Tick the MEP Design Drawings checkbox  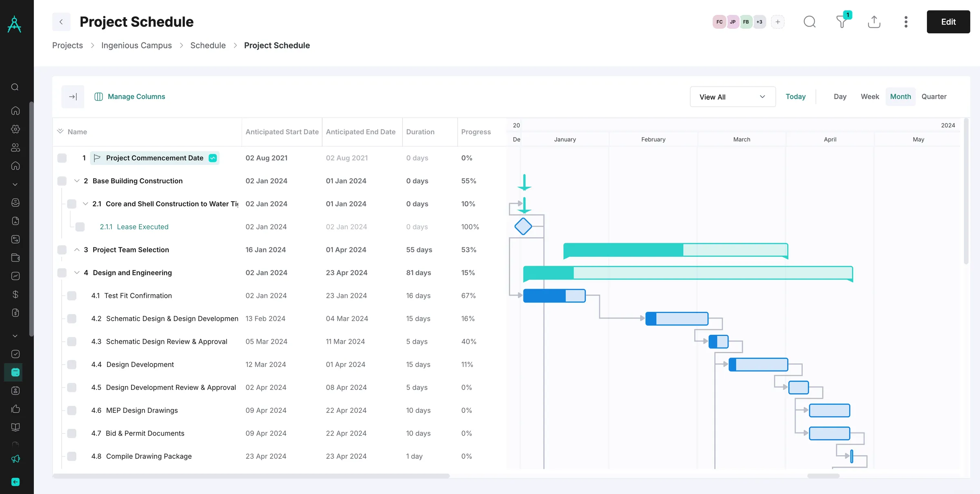(72, 410)
